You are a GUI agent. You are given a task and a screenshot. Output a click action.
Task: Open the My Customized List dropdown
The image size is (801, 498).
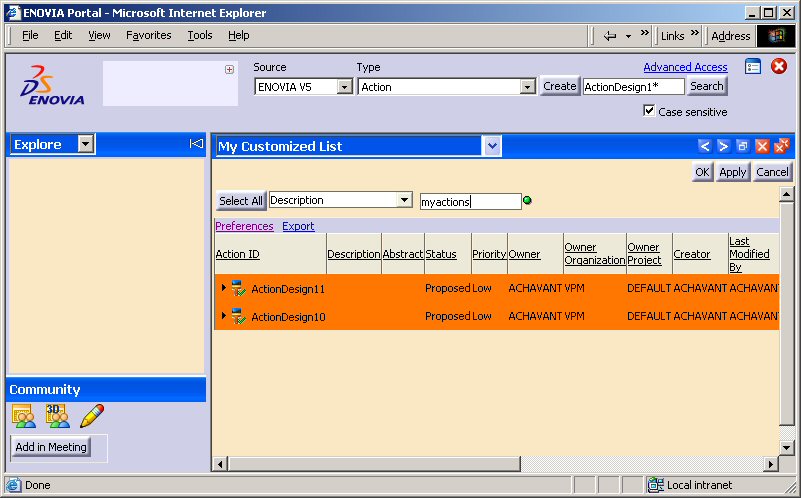(x=492, y=146)
